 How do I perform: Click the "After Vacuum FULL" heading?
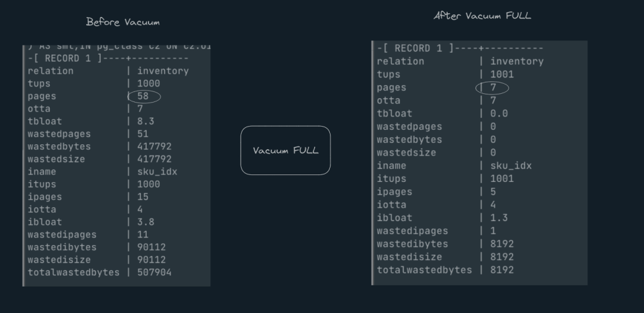click(x=482, y=16)
